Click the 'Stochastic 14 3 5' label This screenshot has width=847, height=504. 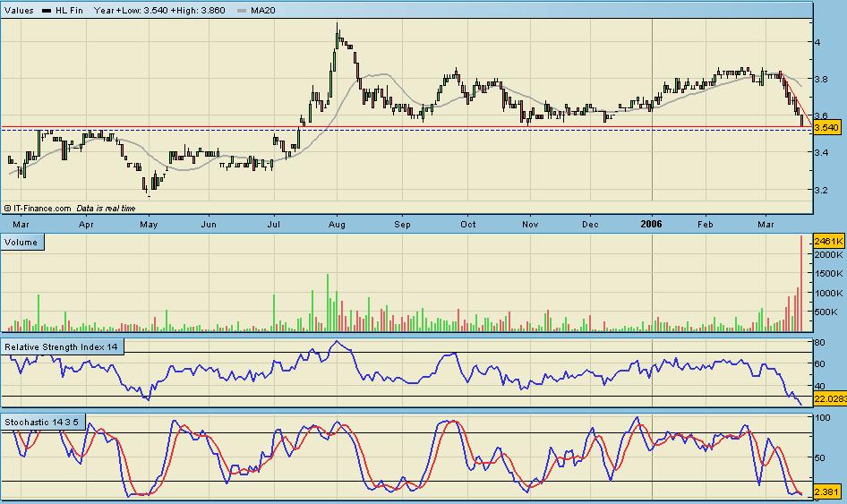click(x=41, y=422)
